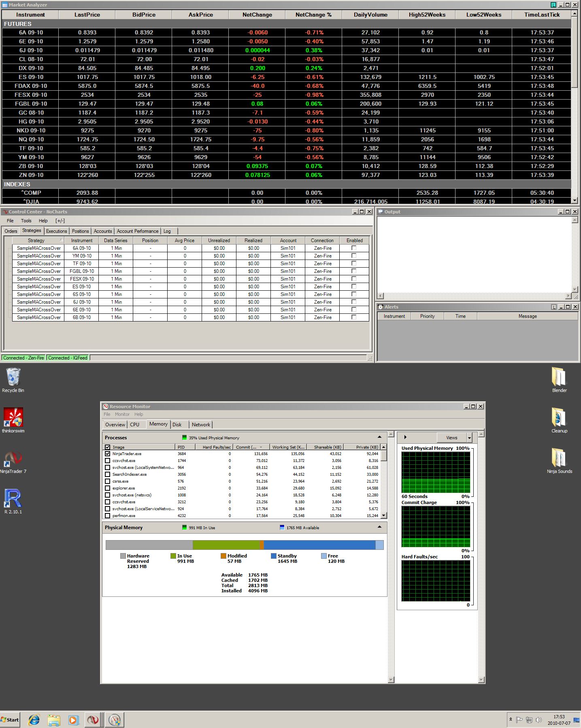Click the Alerts window title bar icon
This screenshot has height=728, width=581.
click(x=380, y=307)
